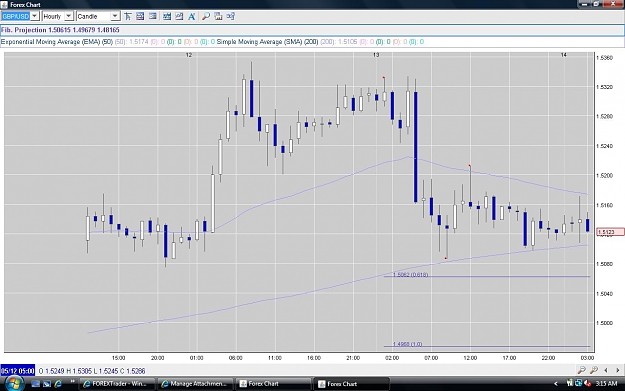The image size is (625, 391).
Task: Click the list-style icon third after Candle dropdown
Action: (x=152, y=16)
